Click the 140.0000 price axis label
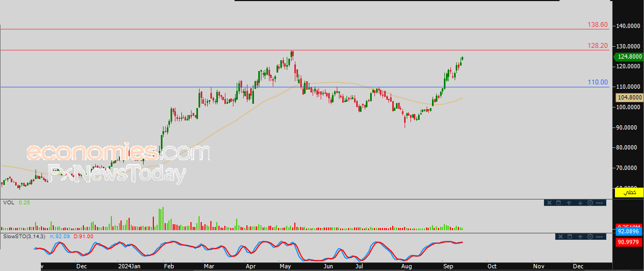644x271 pixels. tap(628, 26)
